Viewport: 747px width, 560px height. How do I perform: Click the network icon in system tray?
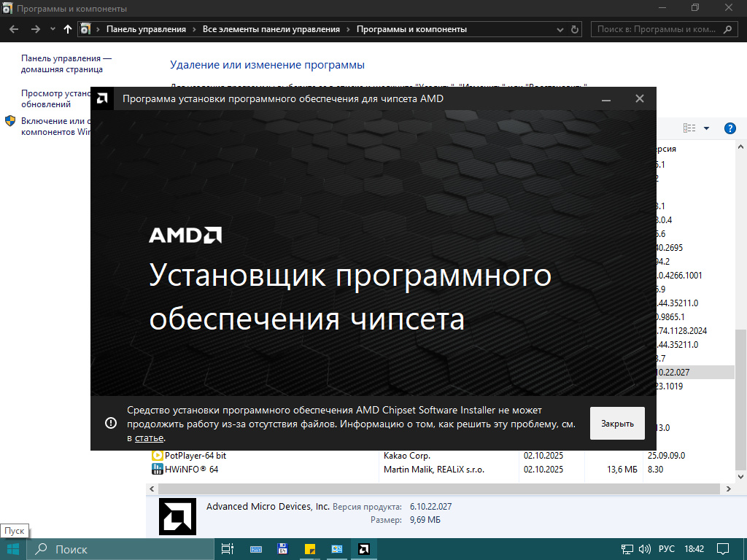pyautogui.click(x=627, y=549)
